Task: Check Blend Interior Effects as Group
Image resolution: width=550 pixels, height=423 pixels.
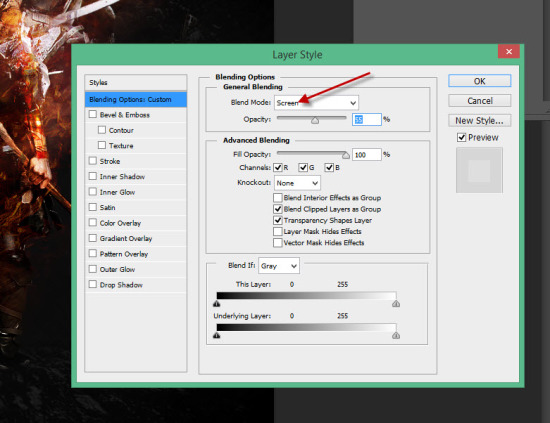Action: [278, 197]
